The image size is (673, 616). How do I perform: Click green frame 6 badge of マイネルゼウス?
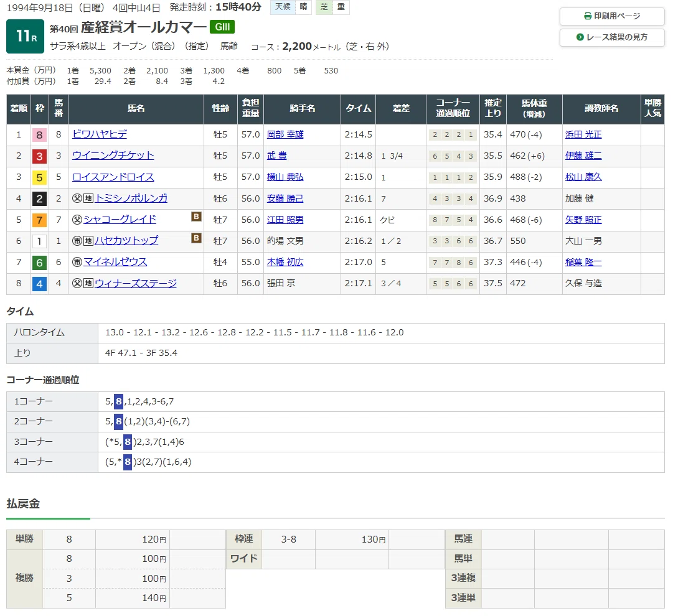[39, 263]
